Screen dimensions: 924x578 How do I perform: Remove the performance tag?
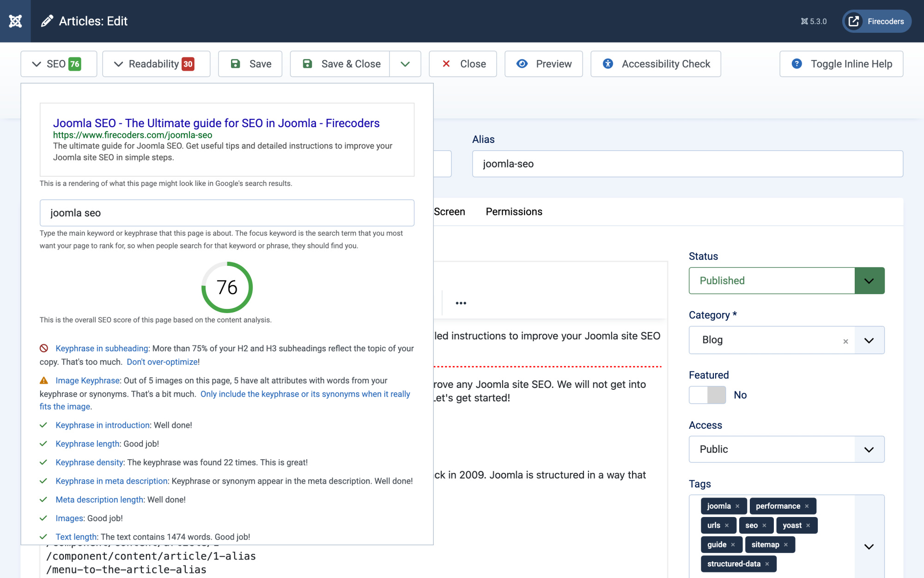pyautogui.click(x=807, y=506)
